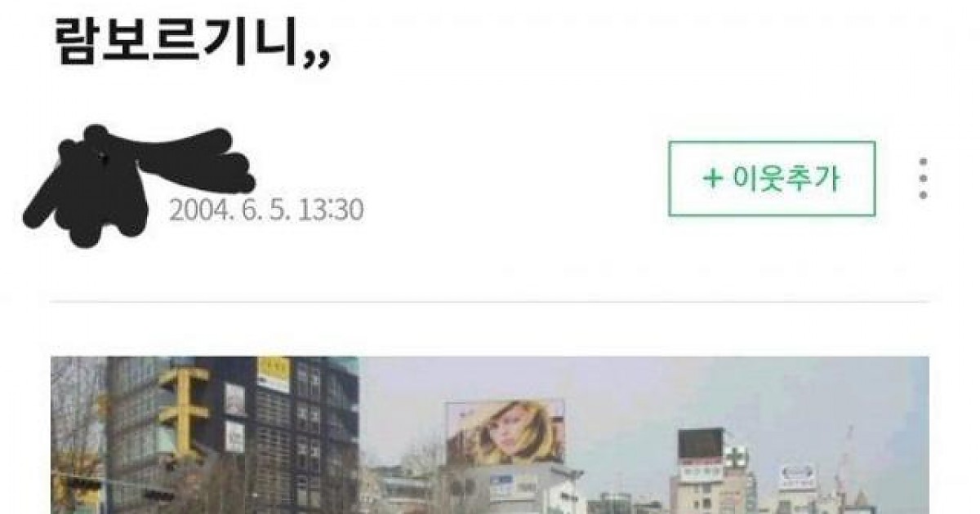Click the yellow banner atop dark building

[274, 374]
